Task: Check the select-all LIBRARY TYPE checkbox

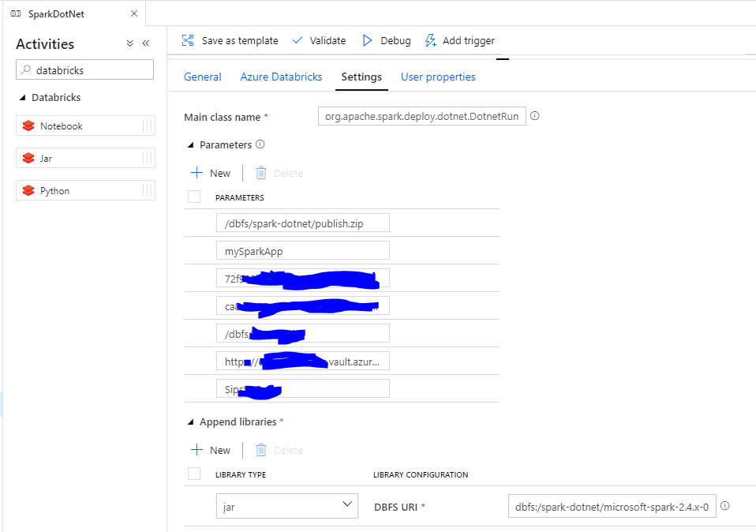Action: [x=194, y=474]
